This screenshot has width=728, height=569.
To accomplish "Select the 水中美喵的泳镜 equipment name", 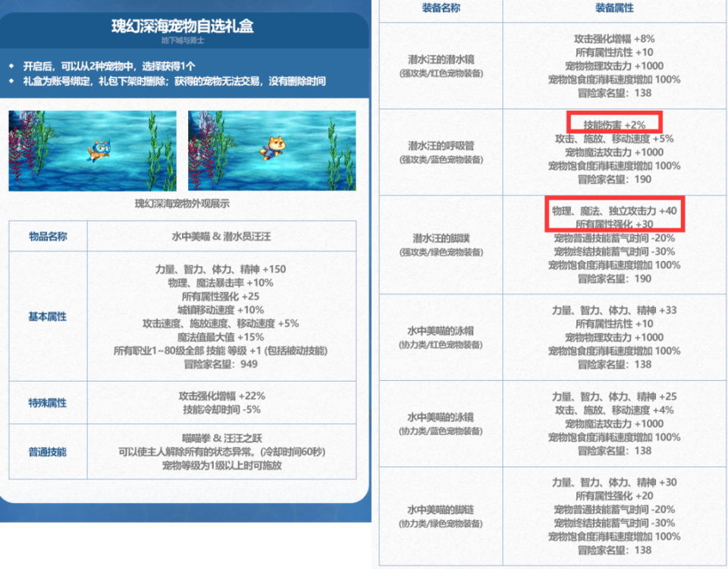I will click(x=441, y=417).
